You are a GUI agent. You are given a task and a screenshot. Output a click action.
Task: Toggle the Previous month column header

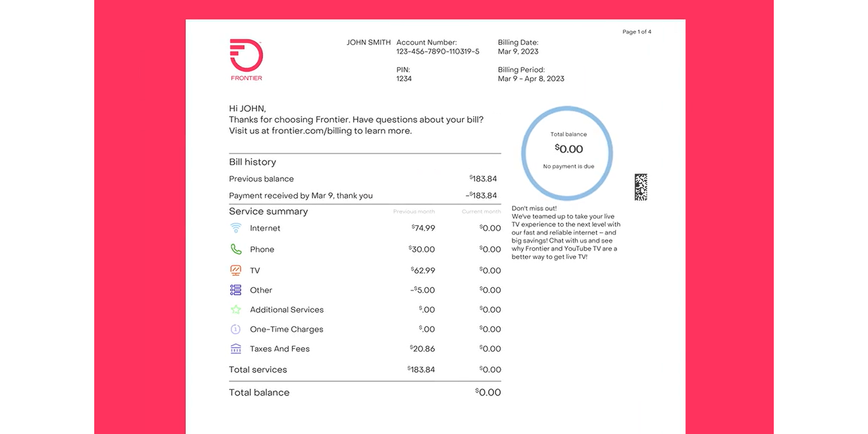click(413, 211)
